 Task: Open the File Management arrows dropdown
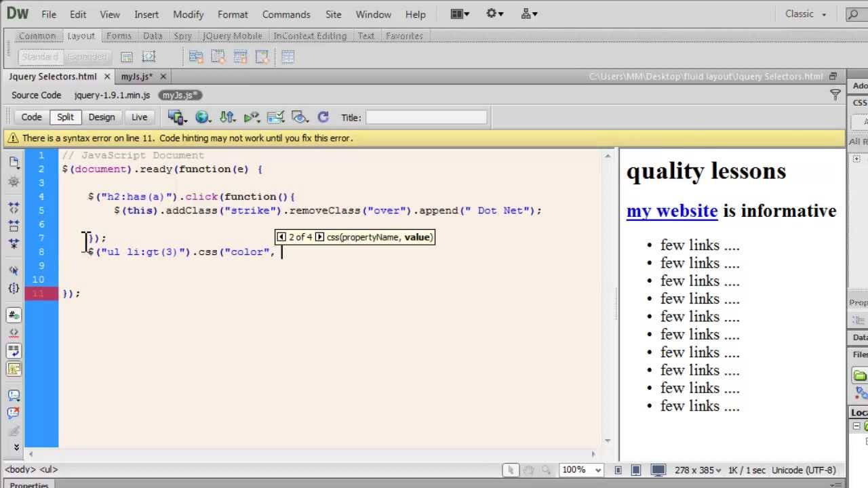(x=227, y=117)
